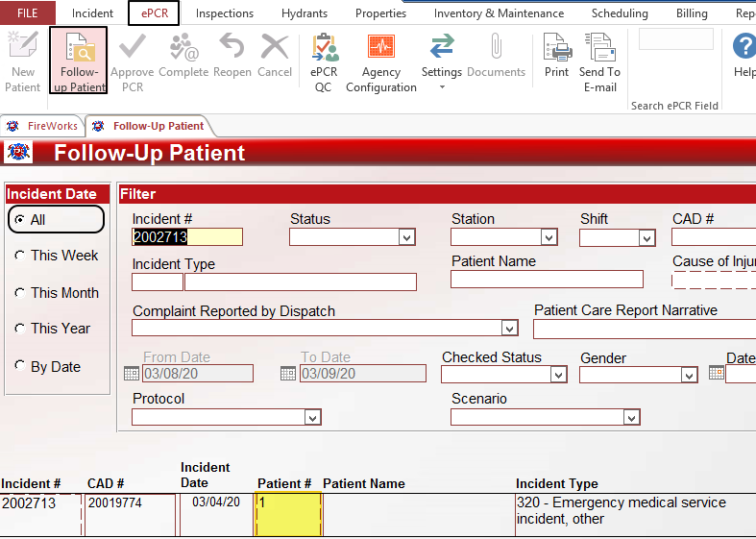Expand the Protocol dropdown
The image size is (756, 539).
[312, 417]
